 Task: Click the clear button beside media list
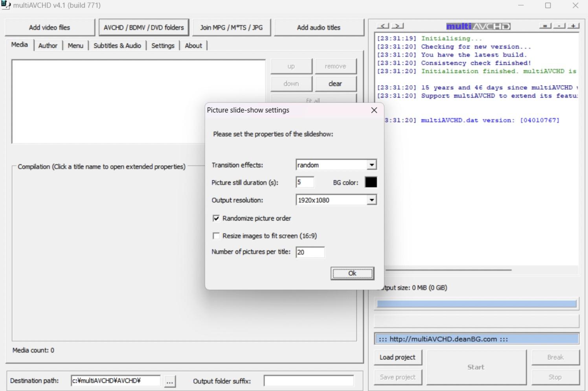[x=335, y=83]
